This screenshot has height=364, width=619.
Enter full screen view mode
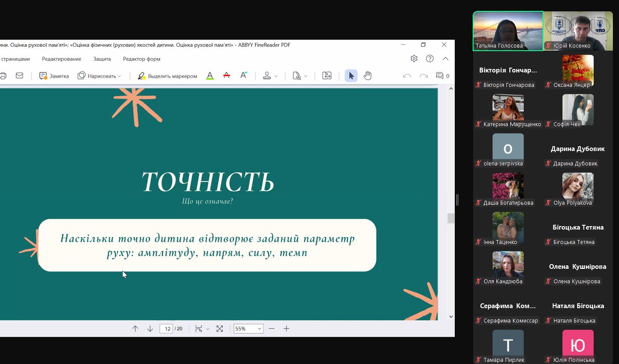220,329
